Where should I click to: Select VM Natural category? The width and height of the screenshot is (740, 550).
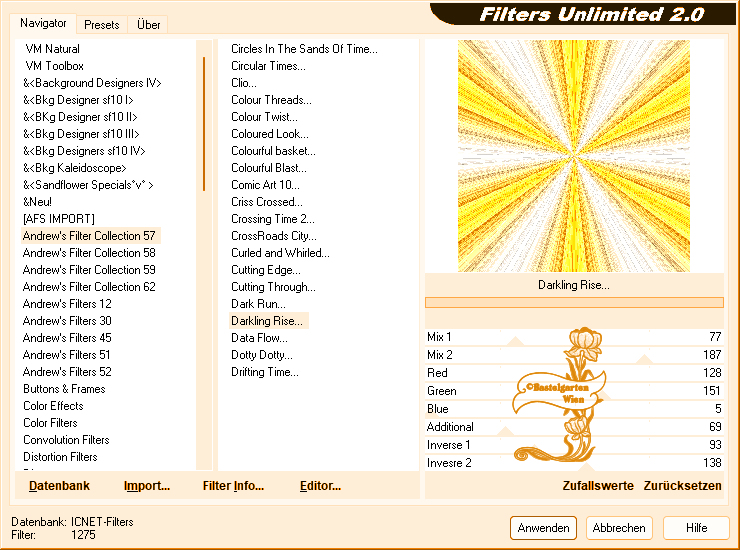(x=52, y=49)
